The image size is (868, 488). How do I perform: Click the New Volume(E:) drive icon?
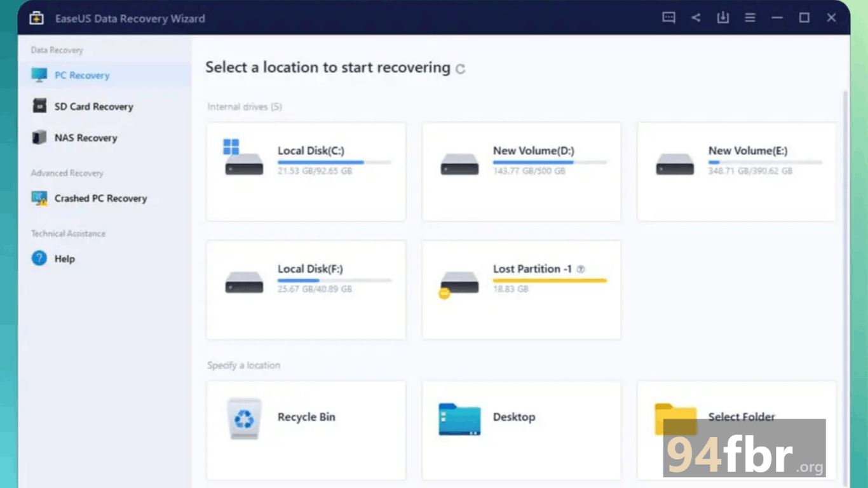pos(675,164)
